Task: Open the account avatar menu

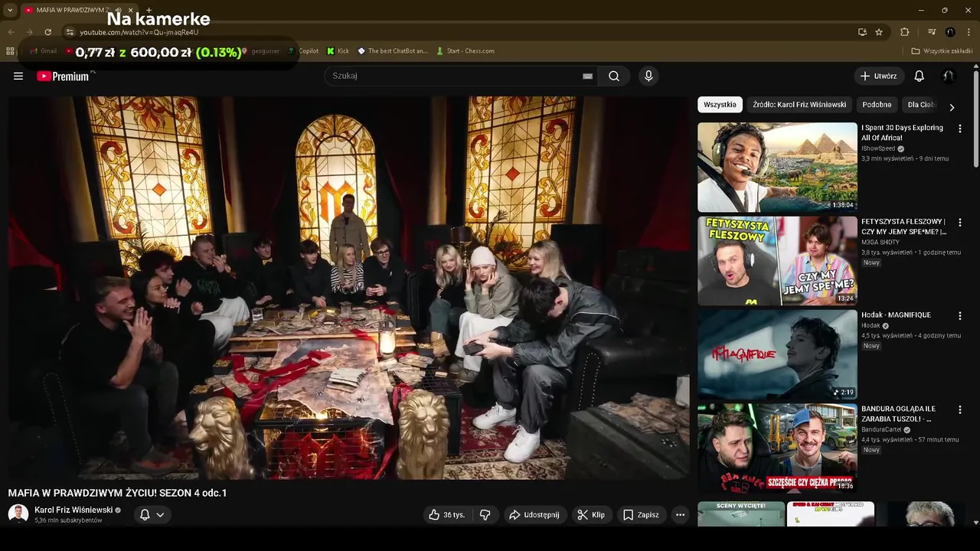Action: (948, 76)
